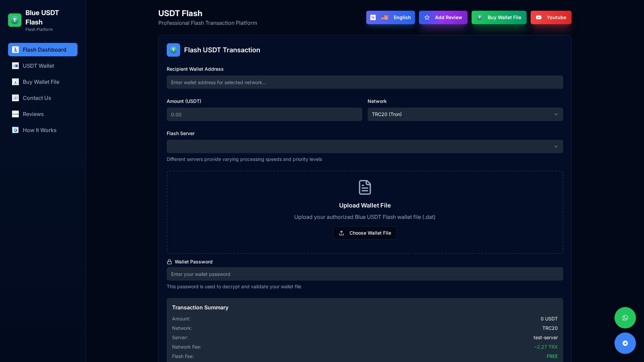Viewport: 644px width, 362px height.
Task: Open the Reviews page
Action: [x=43, y=114]
